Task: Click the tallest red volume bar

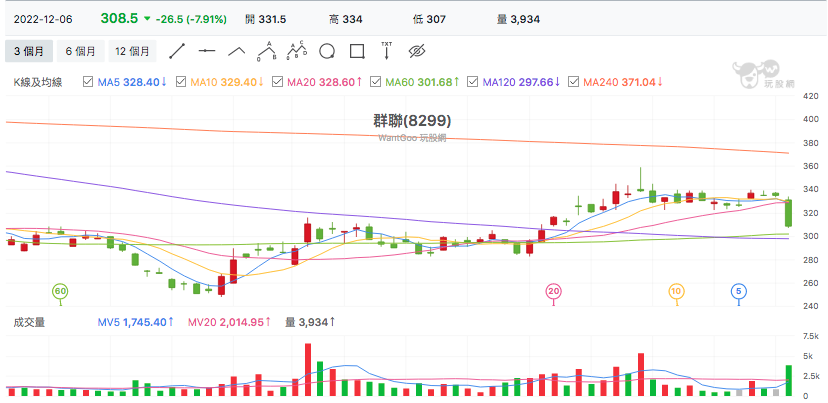Action: coord(308,370)
